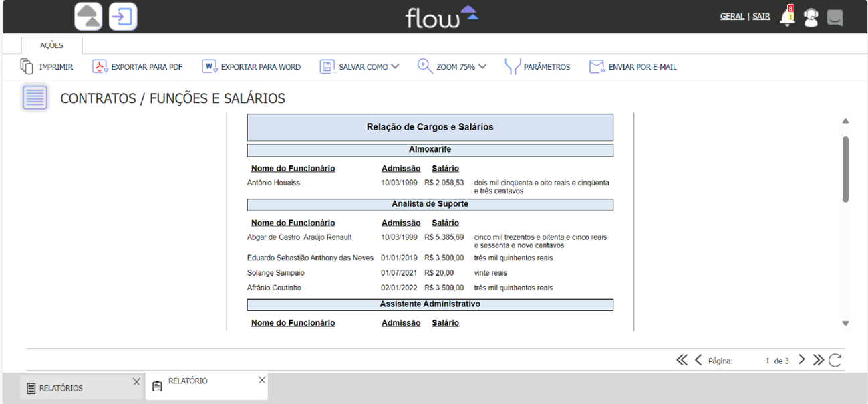
Task: Click the report list icon beside title
Action: pyautogui.click(x=35, y=98)
